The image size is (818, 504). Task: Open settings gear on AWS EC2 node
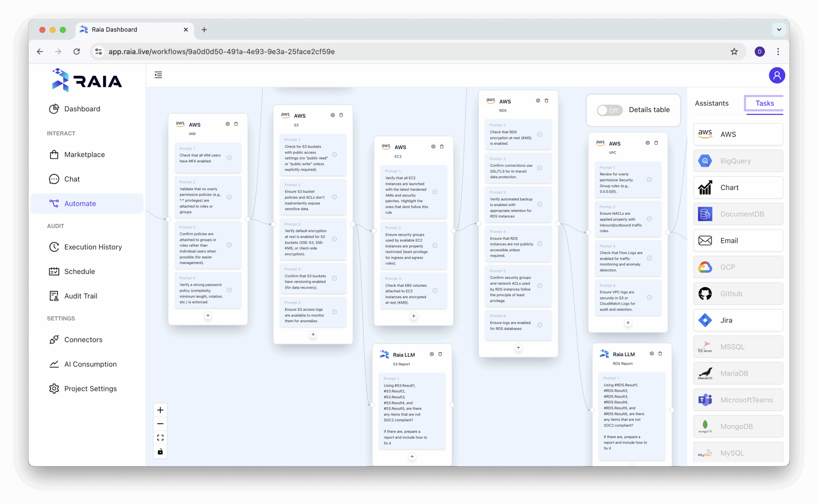(x=433, y=147)
